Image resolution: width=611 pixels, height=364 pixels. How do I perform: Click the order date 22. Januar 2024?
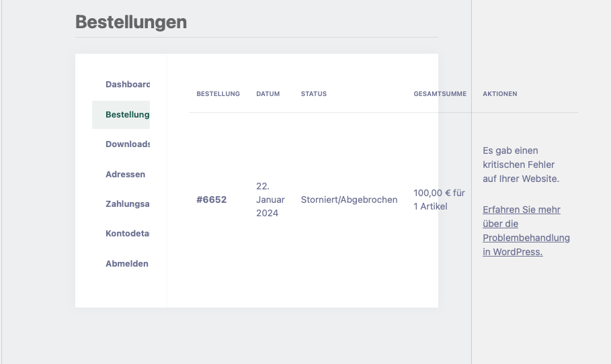coord(270,199)
